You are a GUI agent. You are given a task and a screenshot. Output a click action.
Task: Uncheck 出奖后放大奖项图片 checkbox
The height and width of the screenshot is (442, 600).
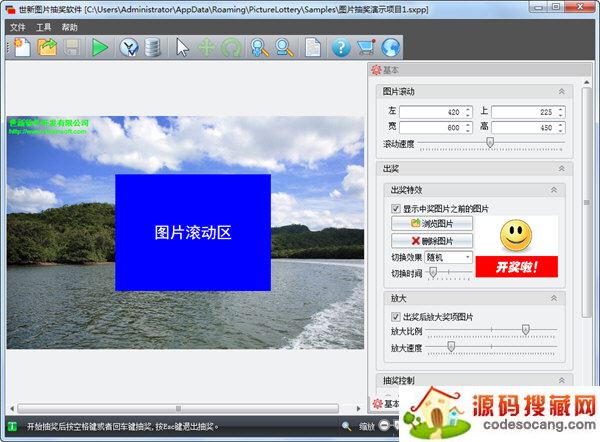point(397,316)
